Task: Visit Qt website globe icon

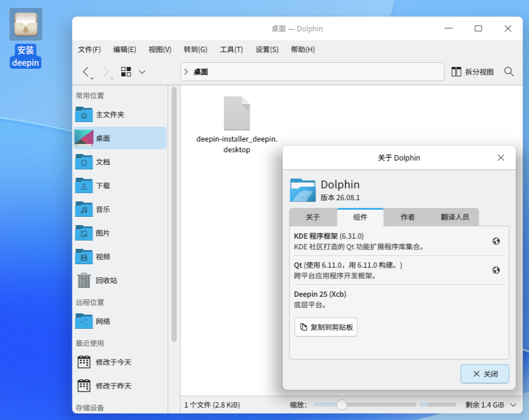Action: click(496, 270)
